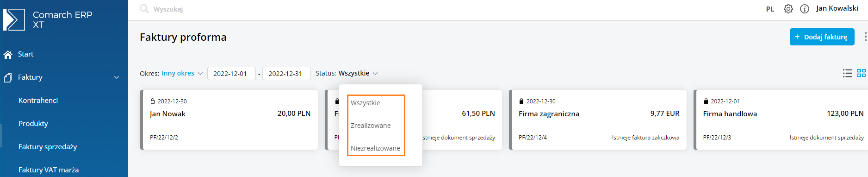The width and height of the screenshot is (868, 177).
Task: Select Zrealizowane status option
Action: 371,126
